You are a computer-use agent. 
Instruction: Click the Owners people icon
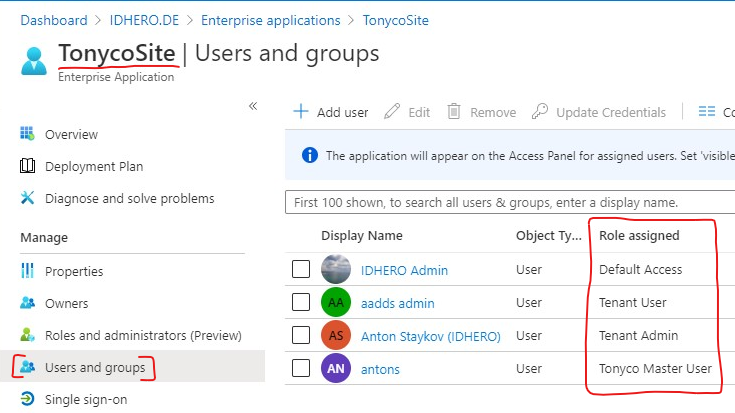(x=27, y=303)
